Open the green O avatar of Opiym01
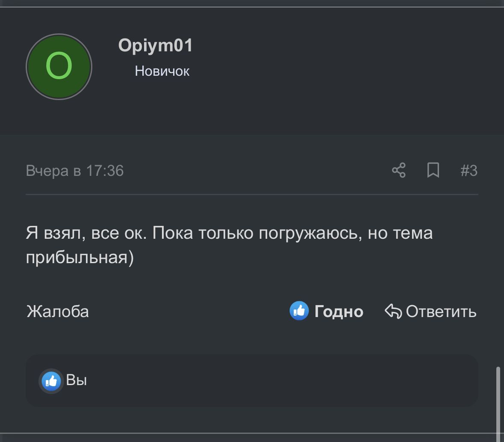This screenshot has height=442, width=504. 59,67
